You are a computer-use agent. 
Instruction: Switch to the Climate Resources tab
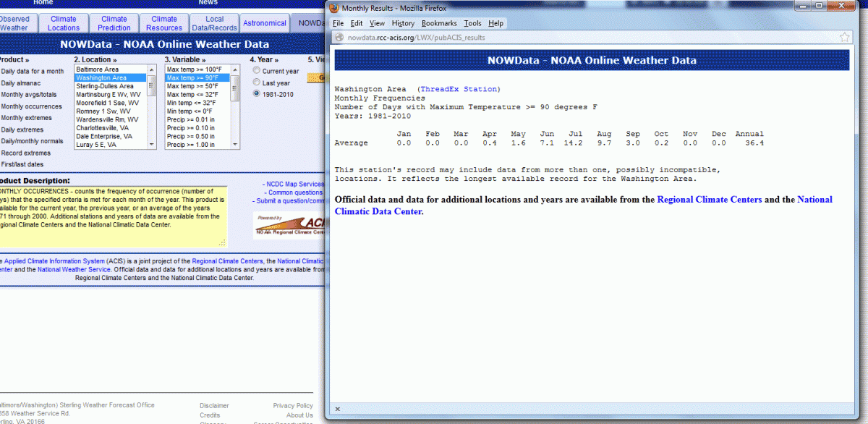coord(164,23)
